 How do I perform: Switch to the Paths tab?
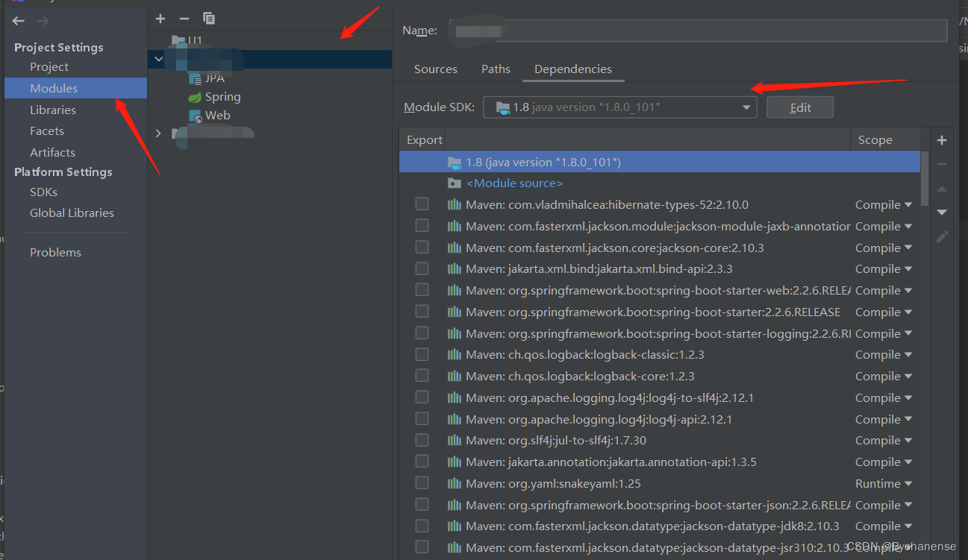click(x=496, y=69)
